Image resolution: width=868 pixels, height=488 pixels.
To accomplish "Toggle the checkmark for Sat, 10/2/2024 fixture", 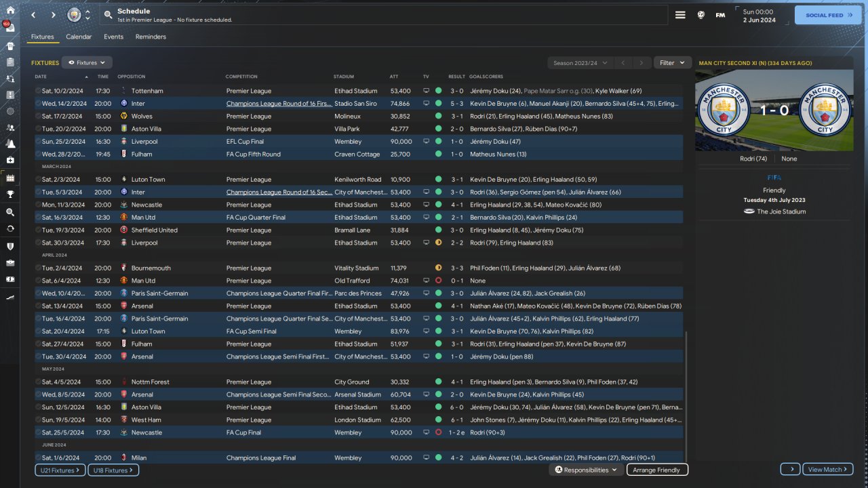I will pyautogui.click(x=38, y=91).
